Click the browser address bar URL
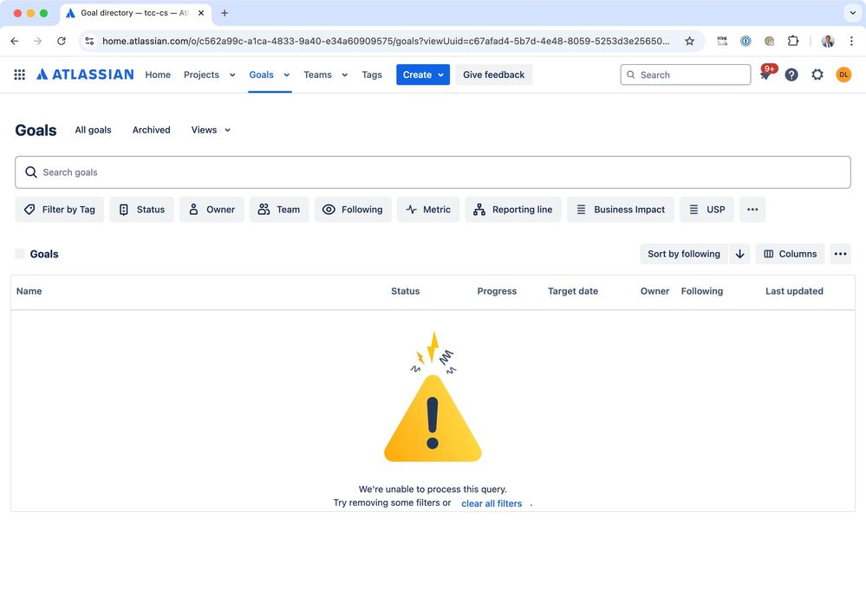 point(386,41)
